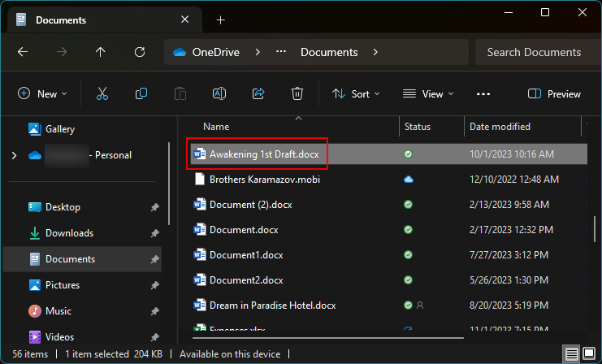Click the Rename icon in toolbar
This screenshot has height=364, width=602.
[x=219, y=94]
